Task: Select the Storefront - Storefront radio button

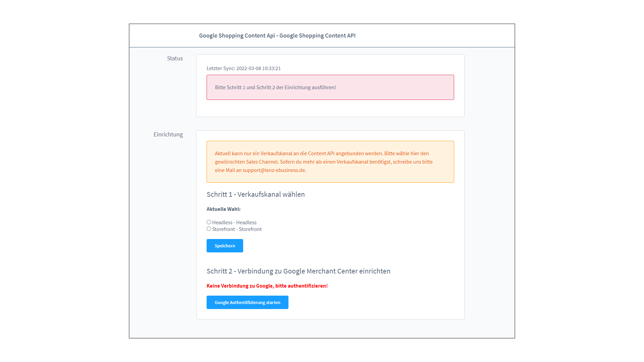Action: click(208, 229)
